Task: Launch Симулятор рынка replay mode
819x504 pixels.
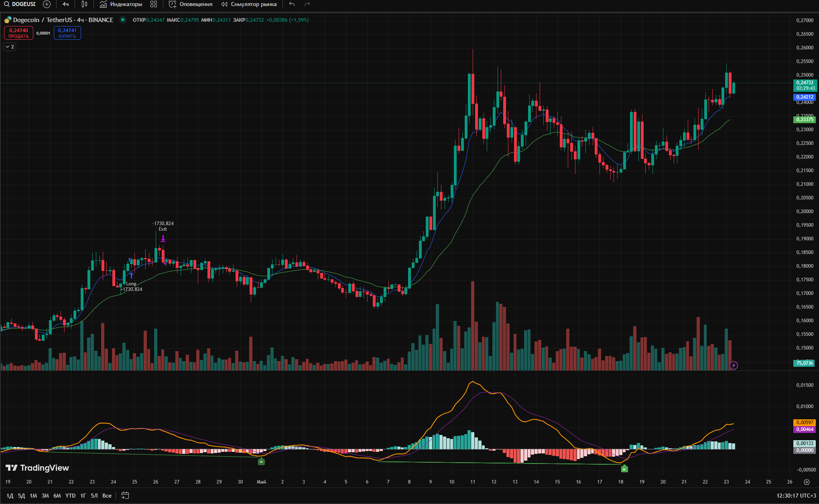Action: (249, 4)
